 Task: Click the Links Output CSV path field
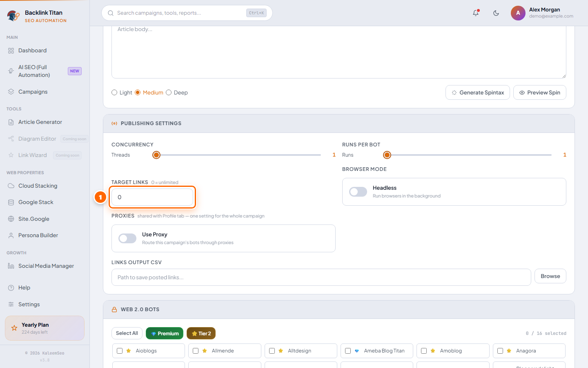[x=321, y=277]
